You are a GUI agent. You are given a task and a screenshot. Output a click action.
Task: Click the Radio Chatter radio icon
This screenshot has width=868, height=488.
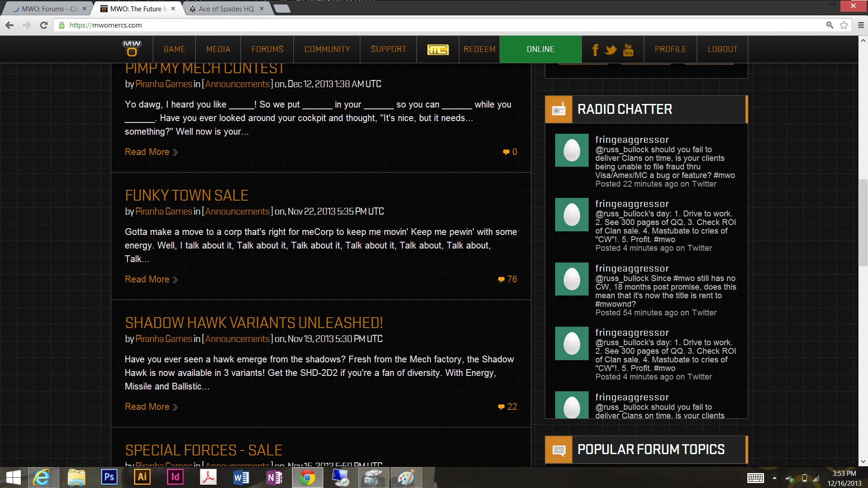coord(559,109)
